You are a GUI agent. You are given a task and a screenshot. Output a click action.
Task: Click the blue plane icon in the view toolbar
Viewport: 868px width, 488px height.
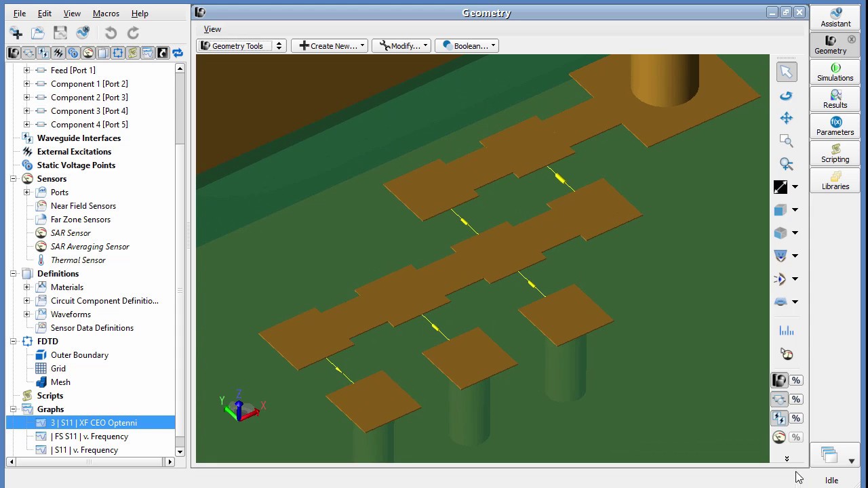coord(781,302)
